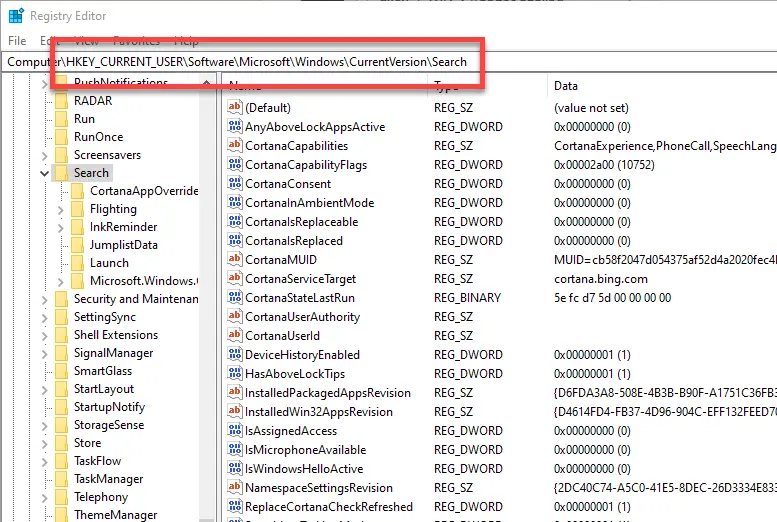Click the IsAssignedAccess DWORD icon
The width and height of the screenshot is (777, 522).
point(234,430)
